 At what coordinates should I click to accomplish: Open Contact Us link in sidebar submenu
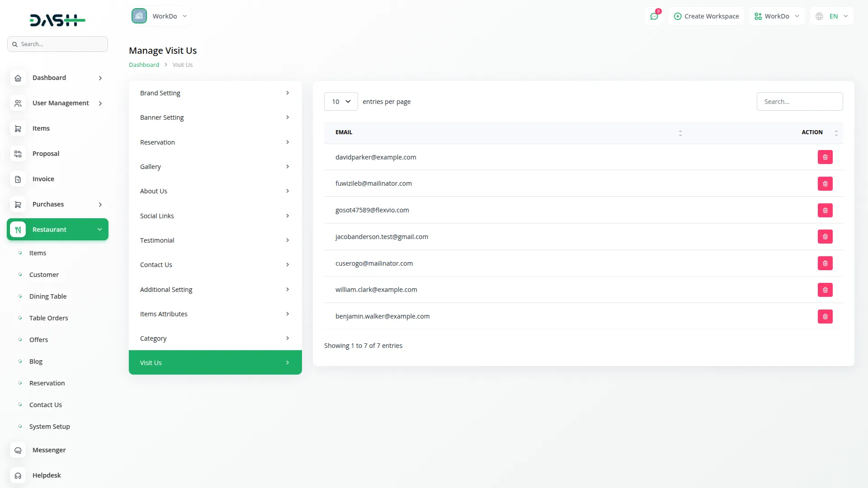pos(45,405)
